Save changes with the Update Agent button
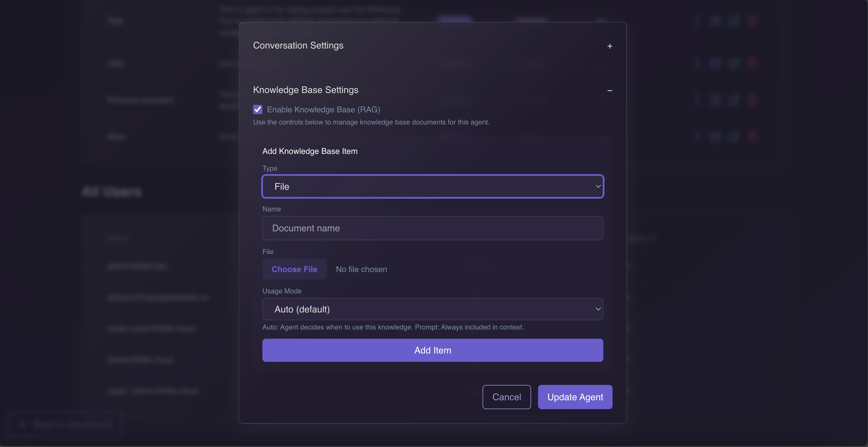 [x=575, y=397]
